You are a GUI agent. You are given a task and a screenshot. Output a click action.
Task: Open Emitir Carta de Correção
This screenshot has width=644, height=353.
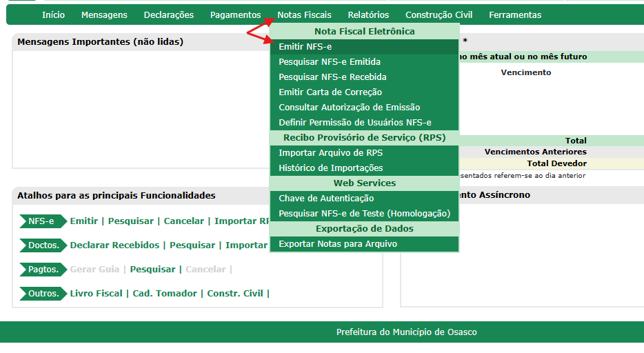pyautogui.click(x=330, y=92)
